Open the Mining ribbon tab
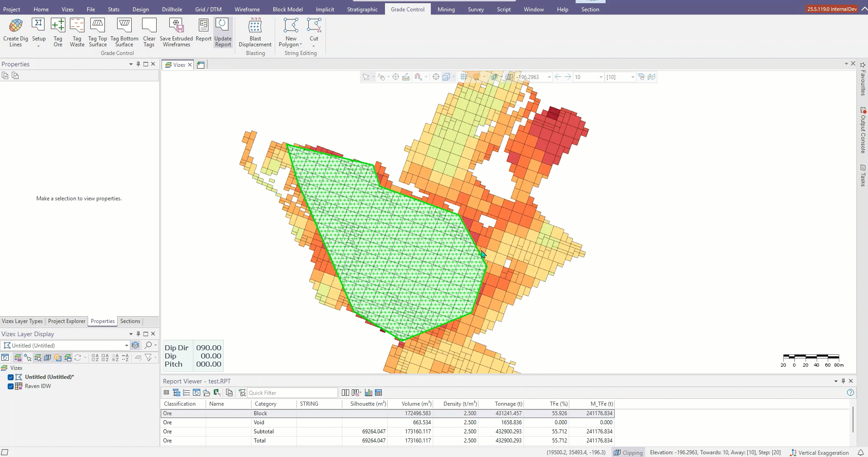This screenshot has height=457, width=868. pos(446,9)
